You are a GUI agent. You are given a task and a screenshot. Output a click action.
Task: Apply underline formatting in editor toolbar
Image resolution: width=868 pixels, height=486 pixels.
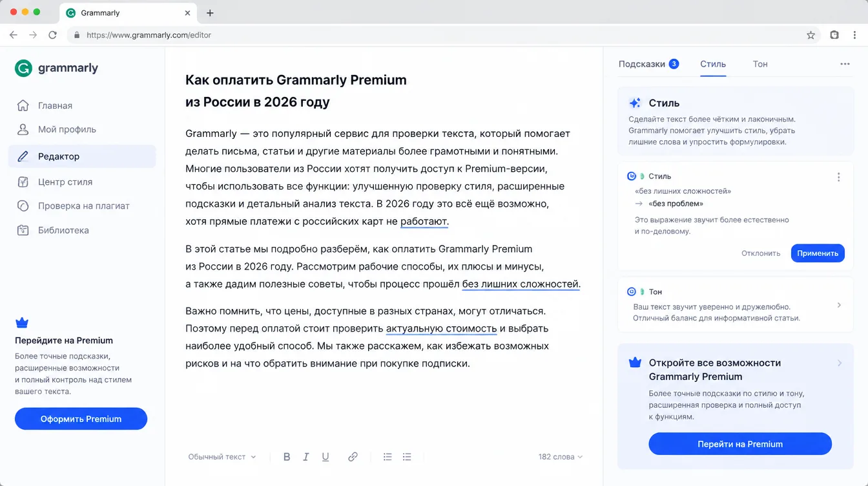[325, 457]
